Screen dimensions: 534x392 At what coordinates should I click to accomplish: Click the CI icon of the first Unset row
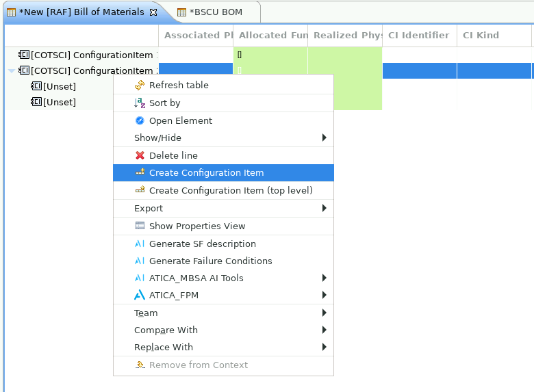36,86
